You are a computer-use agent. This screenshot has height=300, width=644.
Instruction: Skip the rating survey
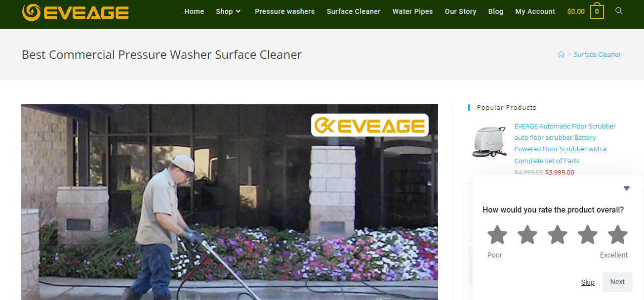pyautogui.click(x=588, y=282)
